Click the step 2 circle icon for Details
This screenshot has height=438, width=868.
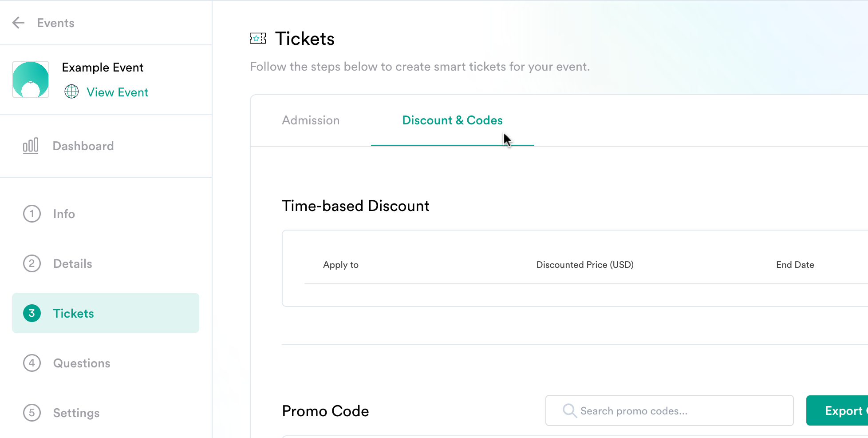click(x=32, y=263)
